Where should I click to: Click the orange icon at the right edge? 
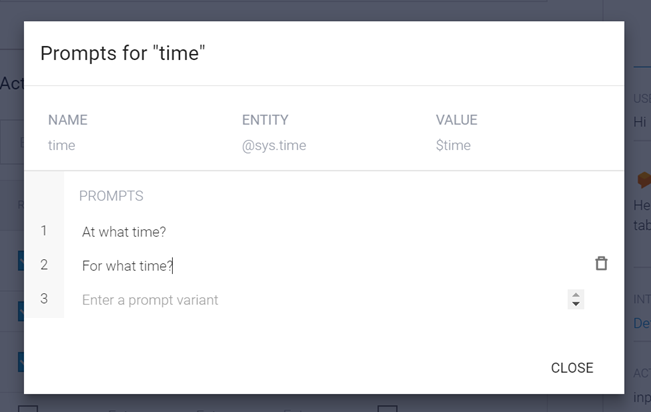(643, 180)
